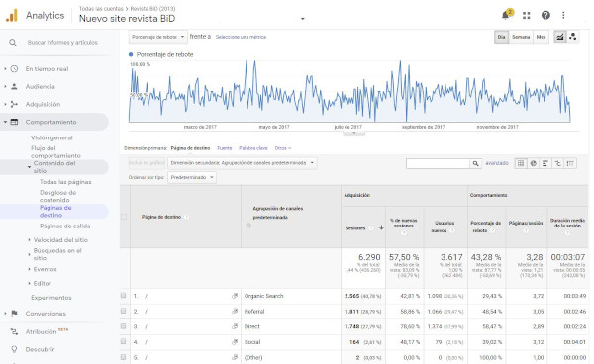This screenshot has width=594, height=364.
Task: Tick the checkbox for Direct row
Action: coord(123,326)
